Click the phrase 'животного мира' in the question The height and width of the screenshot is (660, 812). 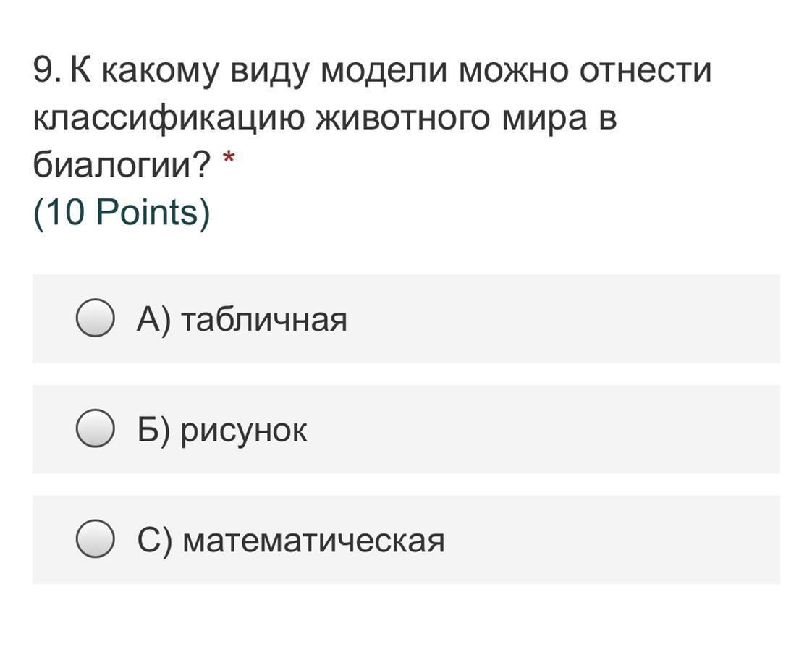(x=452, y=118)
